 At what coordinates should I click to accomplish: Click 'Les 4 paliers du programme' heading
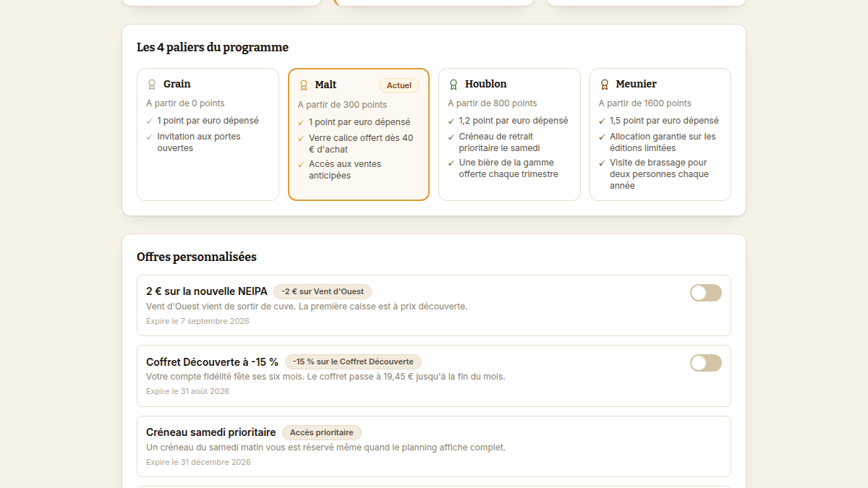click(213, 47)
